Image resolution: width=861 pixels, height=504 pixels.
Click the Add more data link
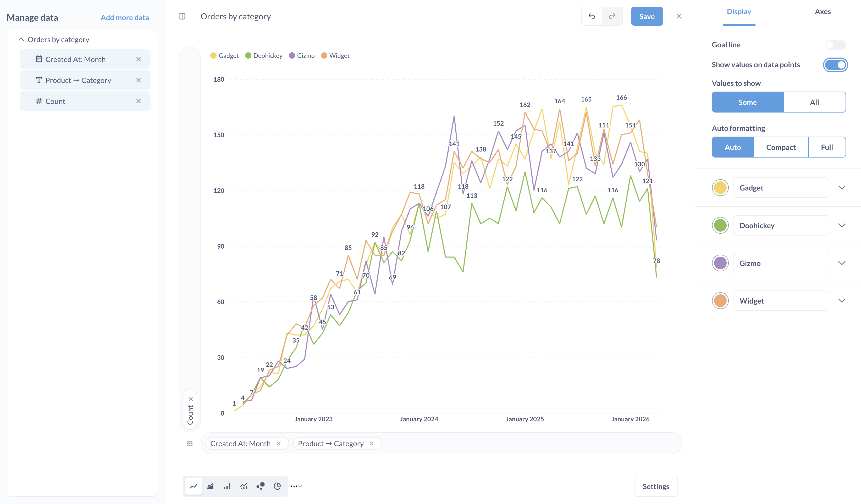(x=125, y=18)
